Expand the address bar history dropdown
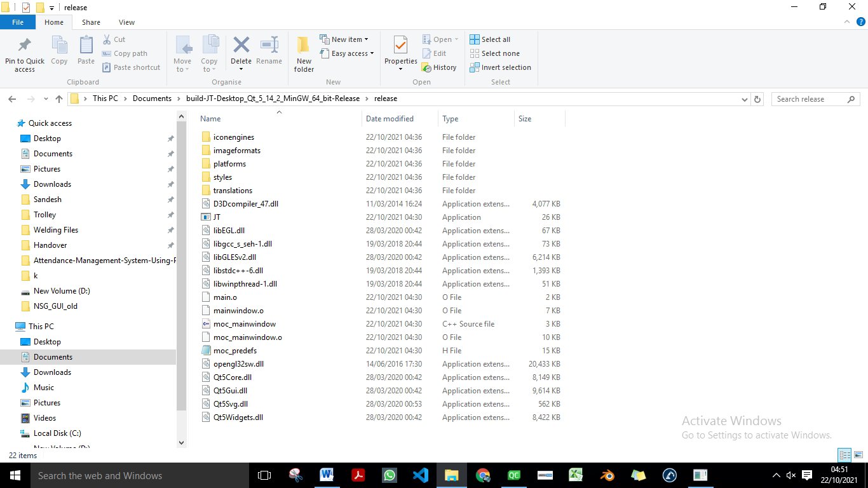The height and width of the screenshot is (488, 868). tap(745, 99)
